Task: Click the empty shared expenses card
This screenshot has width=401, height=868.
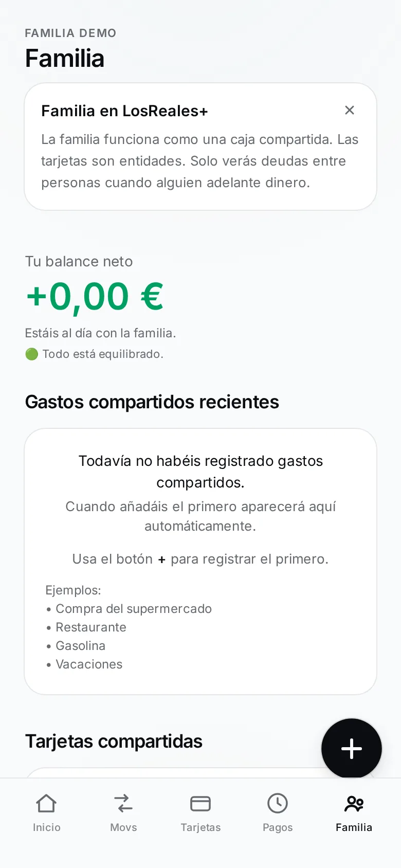Action: (x=200, y=562)
